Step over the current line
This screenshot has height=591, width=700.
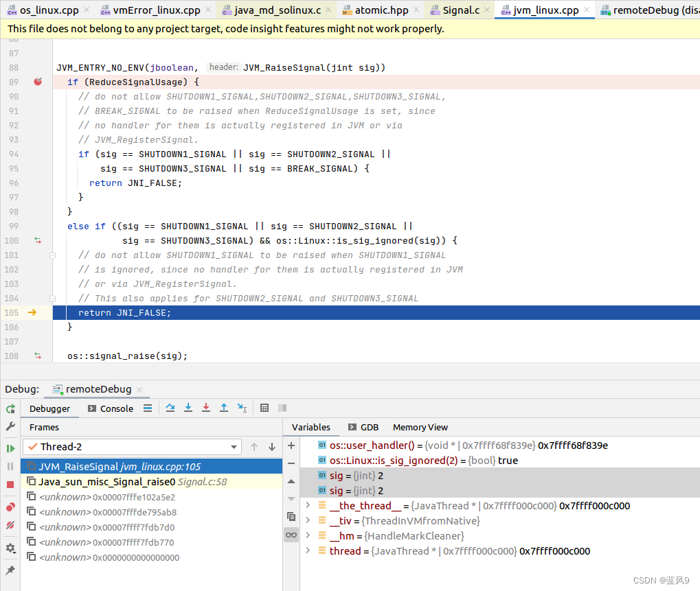point(170,408)
